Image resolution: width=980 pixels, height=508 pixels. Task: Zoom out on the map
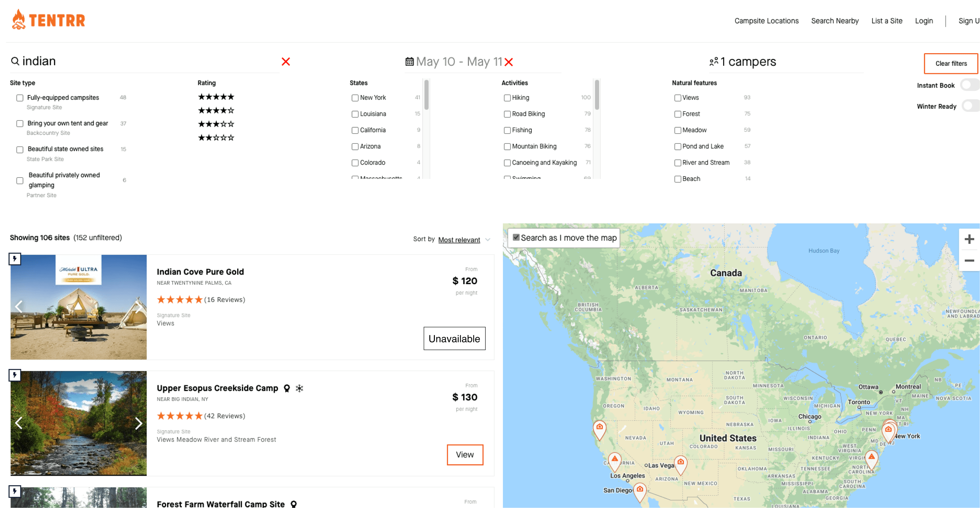pyautogui.click(x=969, y=261)
